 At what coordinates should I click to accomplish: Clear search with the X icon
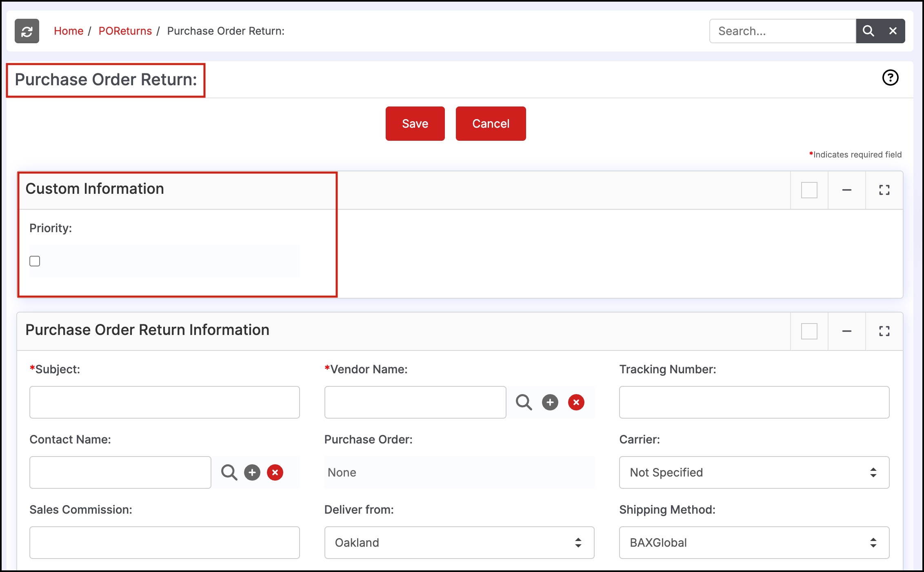pyautogui.click(x=893, y=31)
